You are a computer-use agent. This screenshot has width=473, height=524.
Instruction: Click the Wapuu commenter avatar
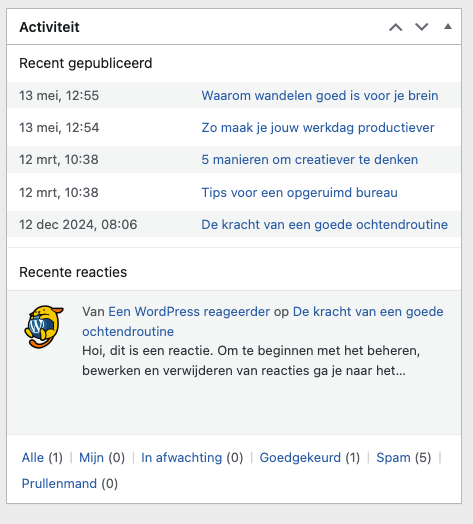(x=44, y=326)
